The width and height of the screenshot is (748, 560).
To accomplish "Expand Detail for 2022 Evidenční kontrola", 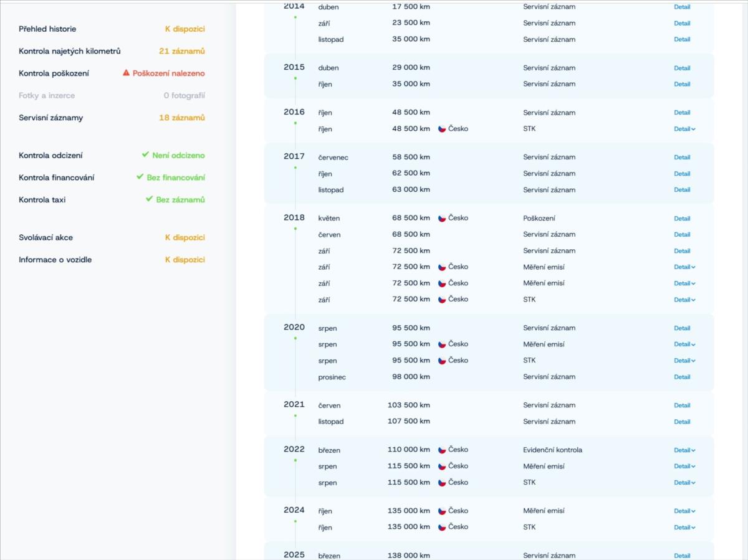I will pyautogui.click(x=684, y=450).
